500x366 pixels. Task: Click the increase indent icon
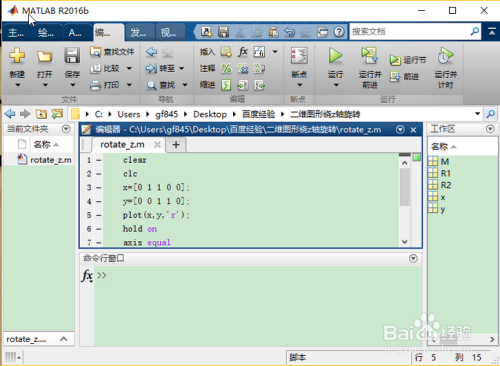tap(242, 85)
